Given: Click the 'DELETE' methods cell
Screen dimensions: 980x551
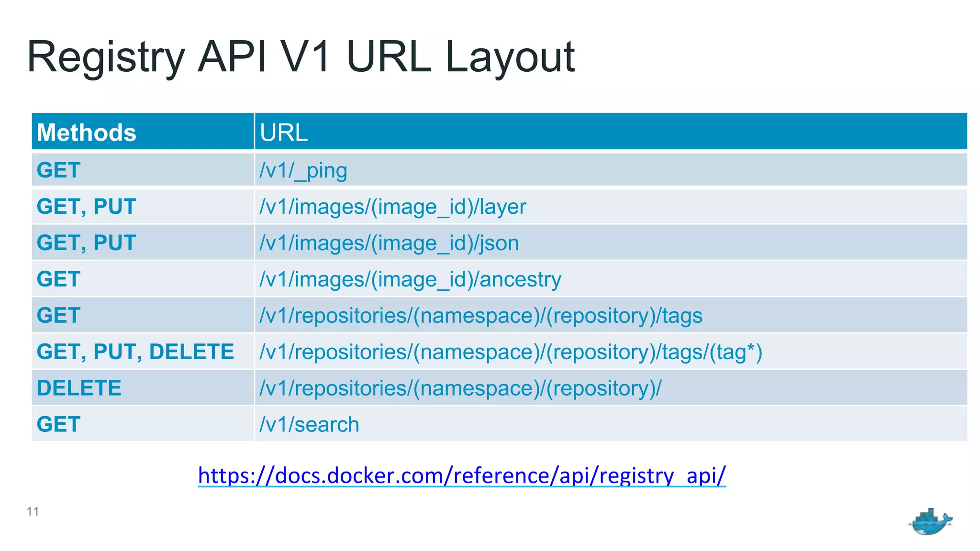Looking at the screenshot, I should (143, 388).
